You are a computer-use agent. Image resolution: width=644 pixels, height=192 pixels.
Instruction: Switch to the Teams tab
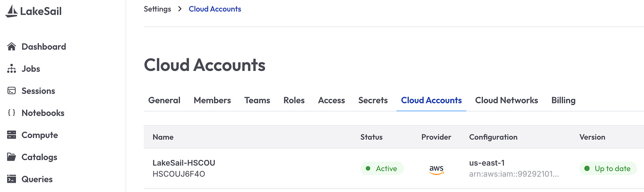click(x=257, y=100)
